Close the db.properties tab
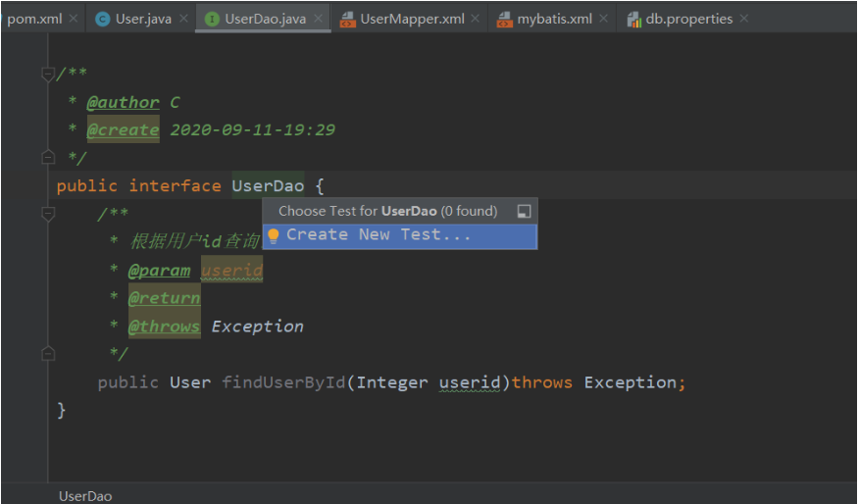This screenshot has width=859, height=504. 743,19
